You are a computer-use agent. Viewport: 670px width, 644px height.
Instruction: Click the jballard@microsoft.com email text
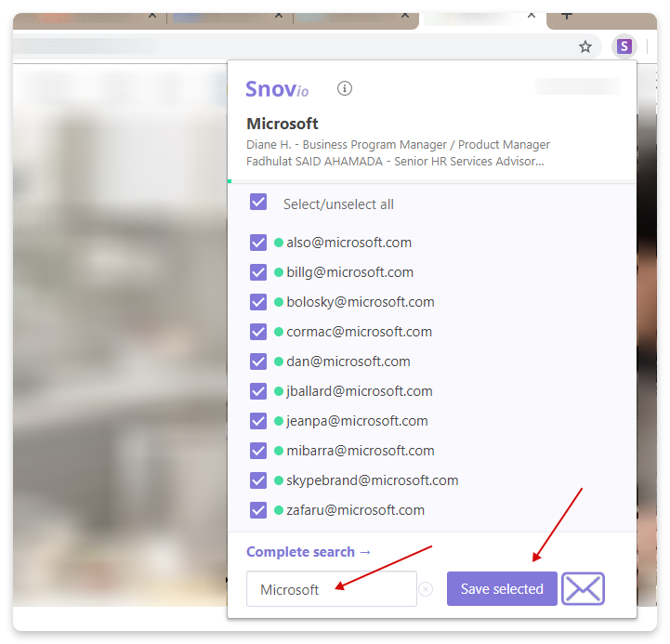point(360,391)
